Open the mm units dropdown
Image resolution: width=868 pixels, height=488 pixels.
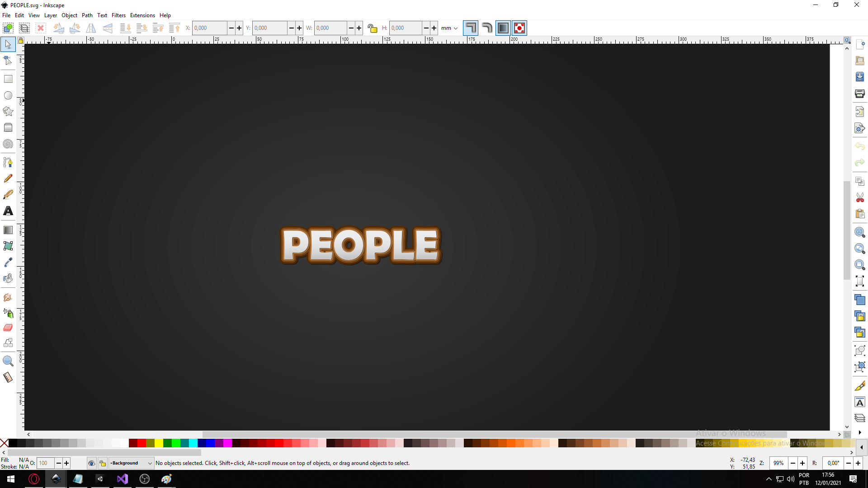(x=449, y=28)
